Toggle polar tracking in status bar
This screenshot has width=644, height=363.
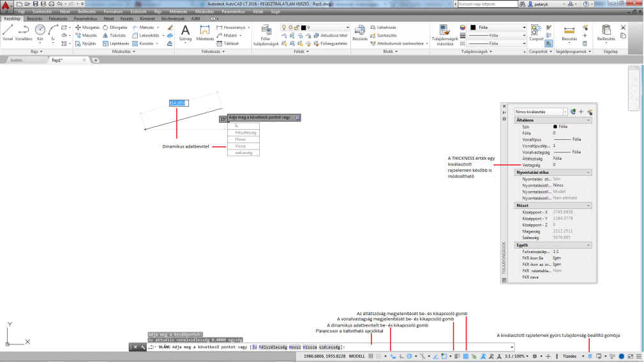[x=410, y=357]
